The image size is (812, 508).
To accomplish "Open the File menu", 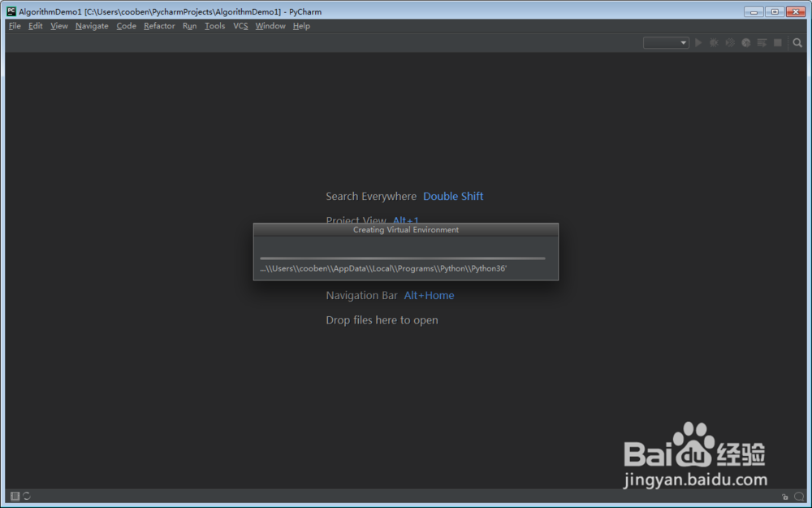I will (15, 26).
